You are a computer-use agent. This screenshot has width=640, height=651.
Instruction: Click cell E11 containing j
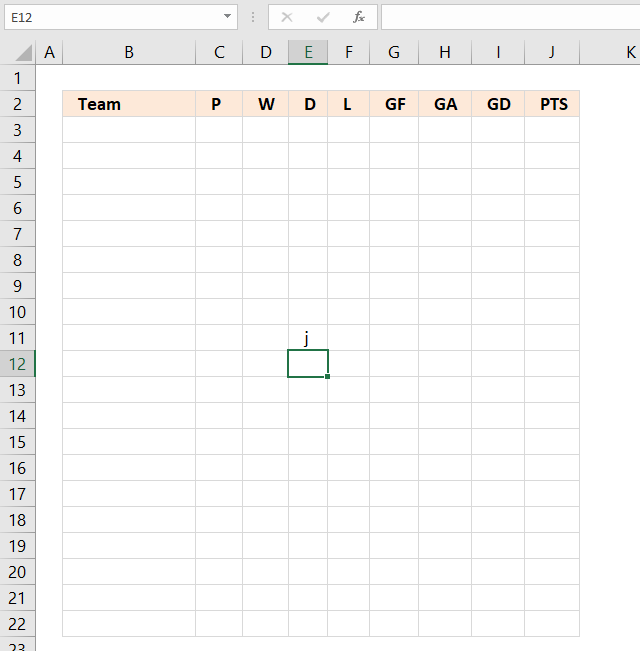308,338
